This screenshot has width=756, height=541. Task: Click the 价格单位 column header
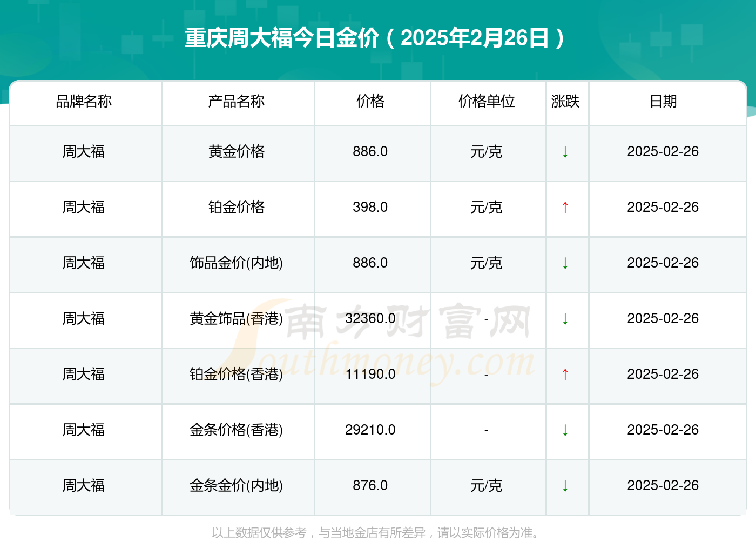tap(487, 101)
